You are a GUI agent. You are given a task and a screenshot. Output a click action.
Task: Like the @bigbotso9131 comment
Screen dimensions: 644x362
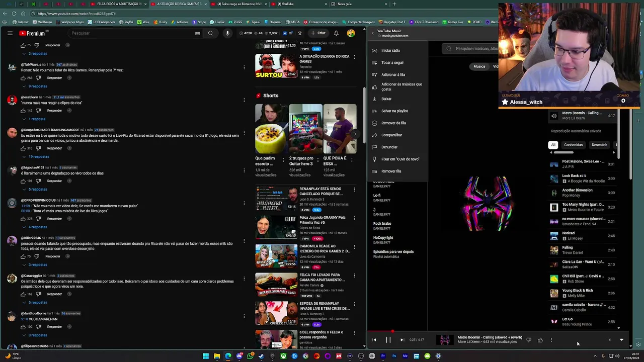(x=23, y=181)
